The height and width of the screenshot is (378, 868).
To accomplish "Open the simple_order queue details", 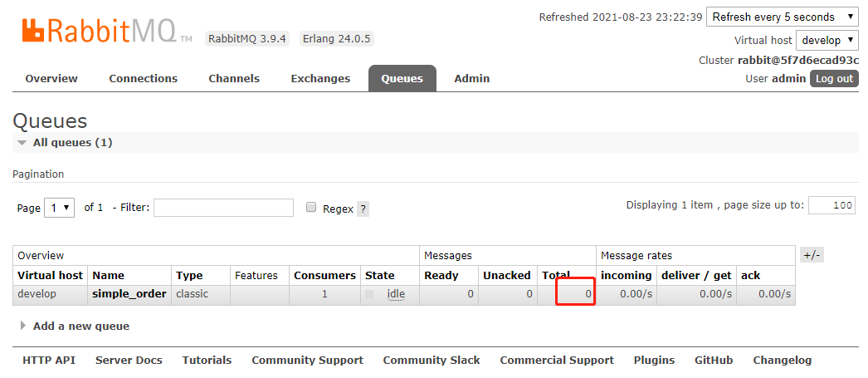I will tap(129, 294).
